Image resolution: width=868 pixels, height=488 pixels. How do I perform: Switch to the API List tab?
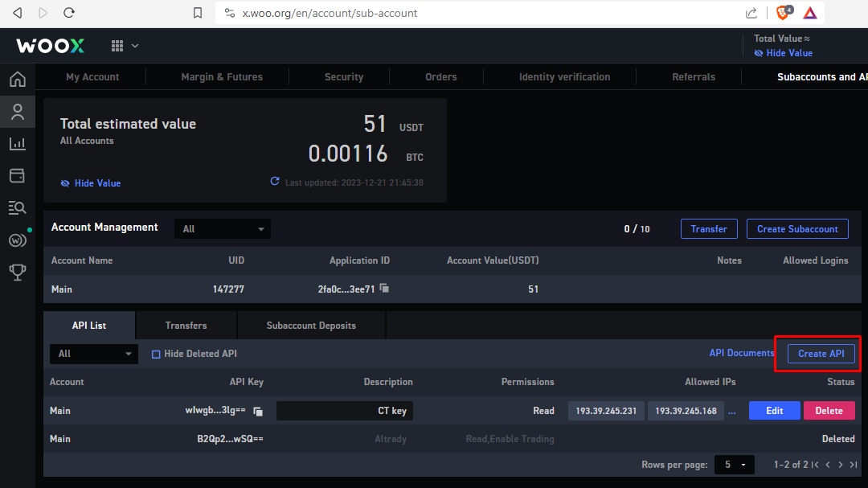click(x=89, y=325)
